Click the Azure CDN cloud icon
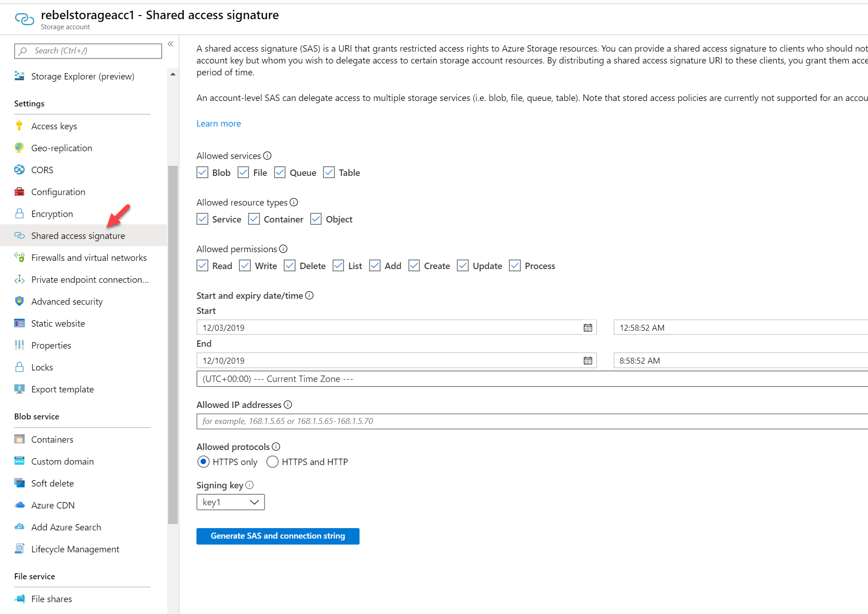The height and width of the screenshot is (614, 868). click(19, 505)
